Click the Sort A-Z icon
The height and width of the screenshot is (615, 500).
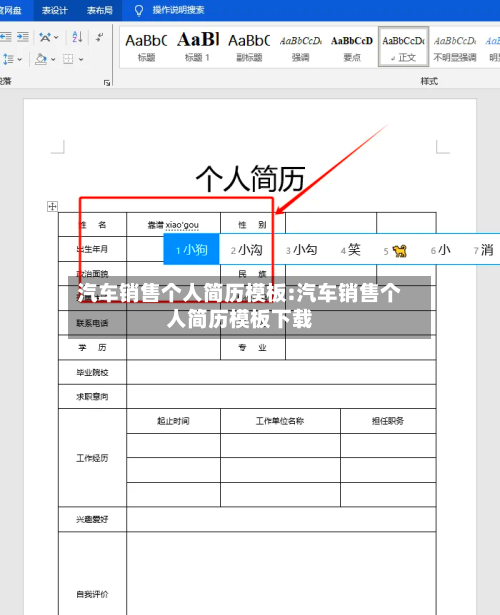77,37
